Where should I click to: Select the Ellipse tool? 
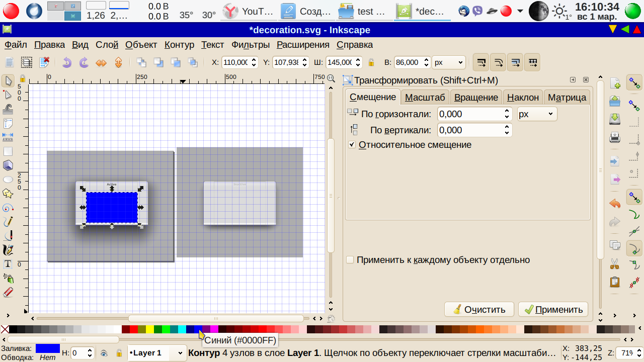[8, 179]
